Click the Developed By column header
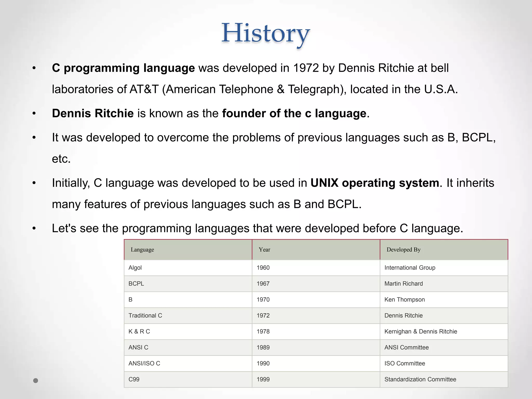This screenshot has width=532, height=399. click(x=403, y=250)
